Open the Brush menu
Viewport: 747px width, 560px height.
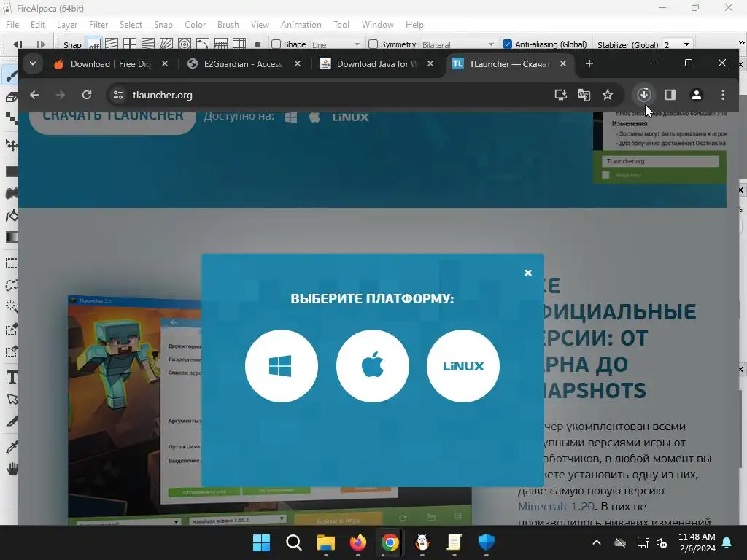[x=228, y=25]
